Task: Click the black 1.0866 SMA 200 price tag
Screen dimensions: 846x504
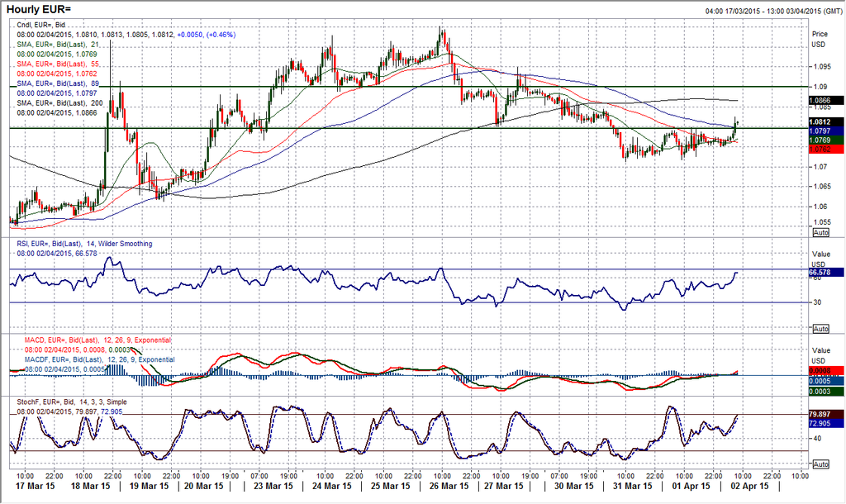Action: pos(826,100)
